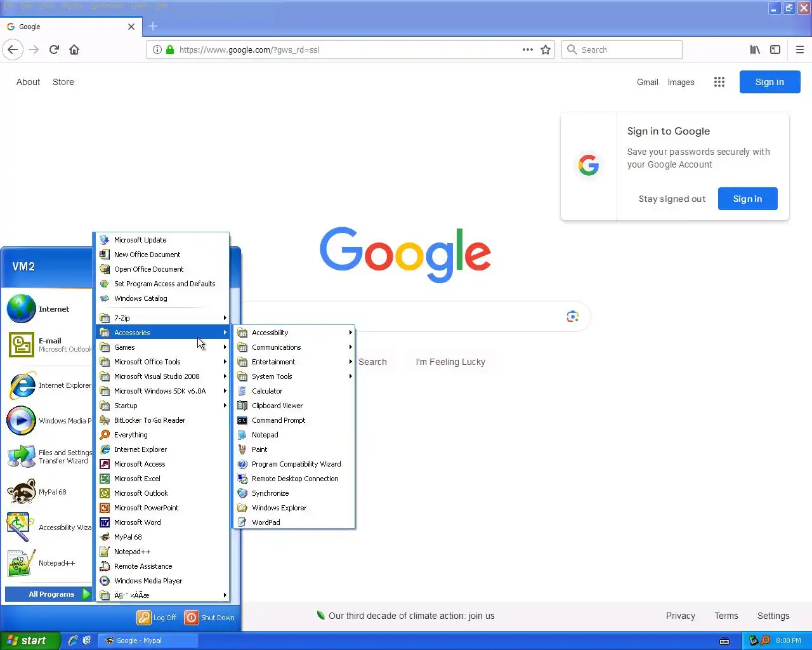Image resolution: width=812 pixels, height=650 pixels.
Task: Open pinned MyPal 68 in Start menu
Action: [x=48, y=492]
